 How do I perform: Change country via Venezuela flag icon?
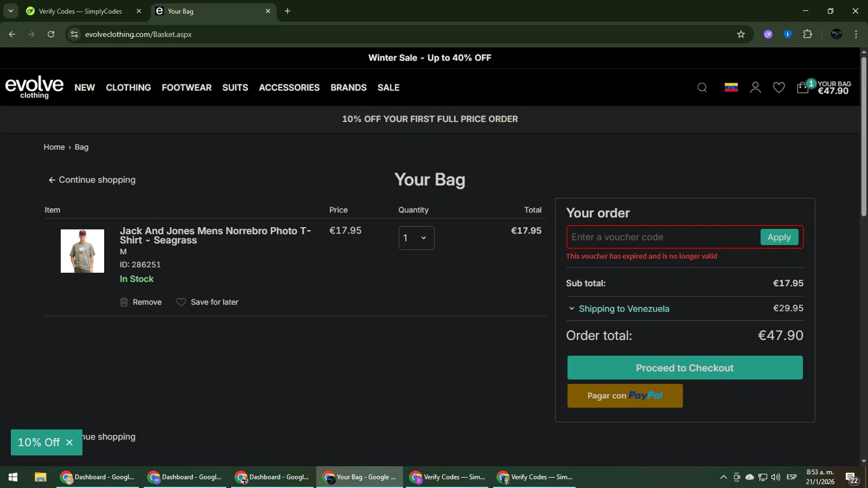pyautogui.click(x=731, y=87)
